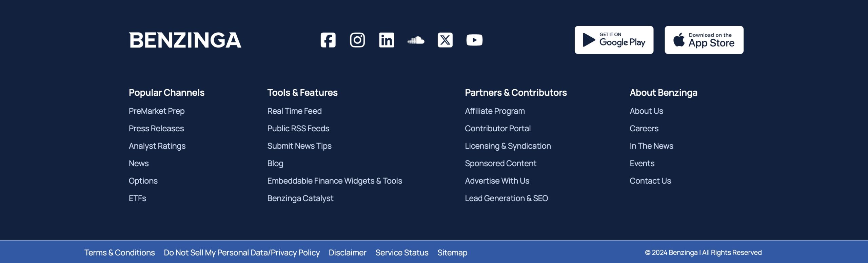Open the ETFs channel

[x=137, y=198]
